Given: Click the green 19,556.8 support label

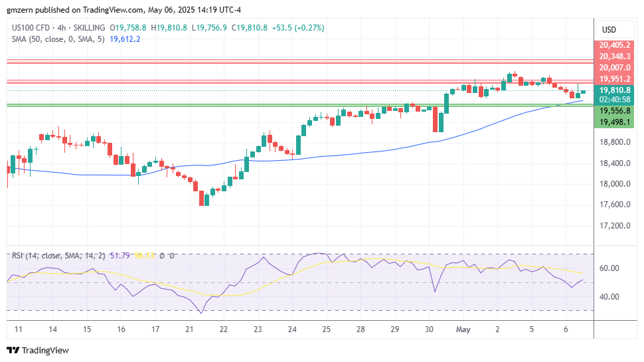Looking at the screenshot, I should pyautogui.click(x=614, y=111).
